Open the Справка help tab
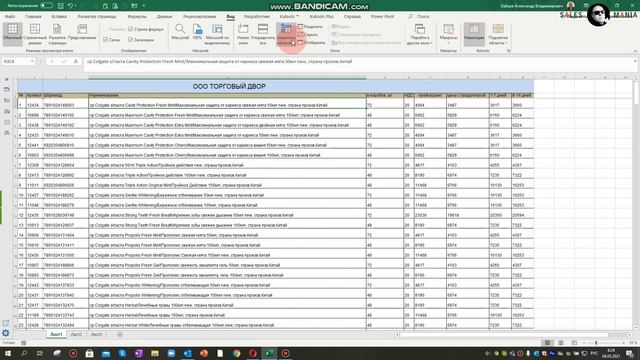This screenshot has height=360, width=640. [352, 16]
